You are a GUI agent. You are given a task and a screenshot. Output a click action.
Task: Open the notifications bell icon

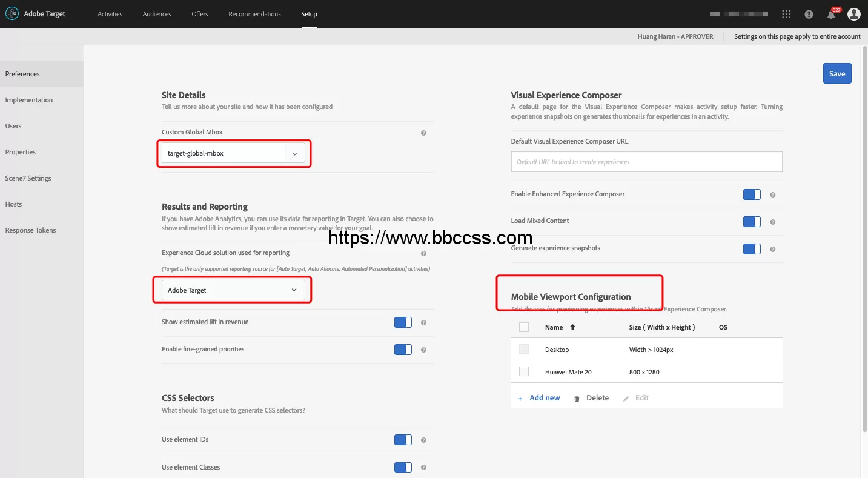click(832, 14)
